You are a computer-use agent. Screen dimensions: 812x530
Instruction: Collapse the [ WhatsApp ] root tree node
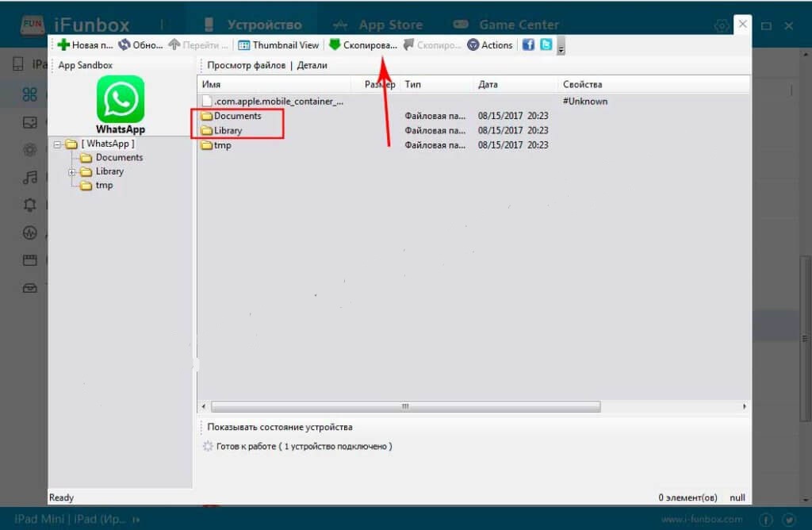(x=58, y=144)
